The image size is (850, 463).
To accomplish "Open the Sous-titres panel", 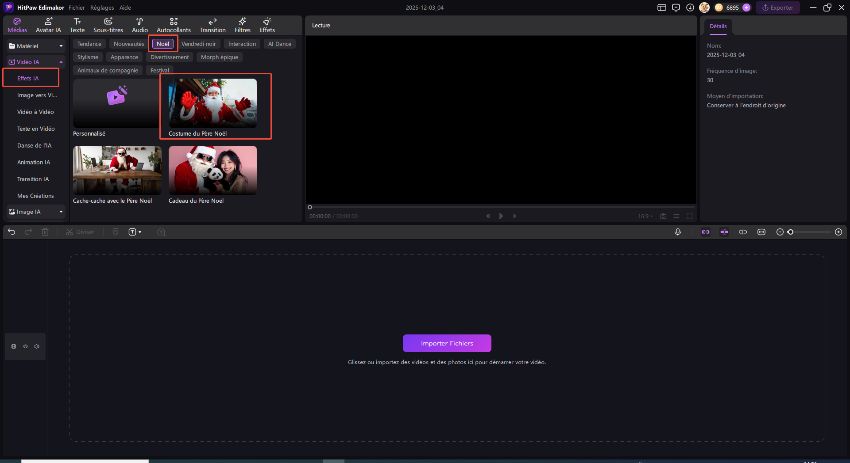I will pos(108,24).
